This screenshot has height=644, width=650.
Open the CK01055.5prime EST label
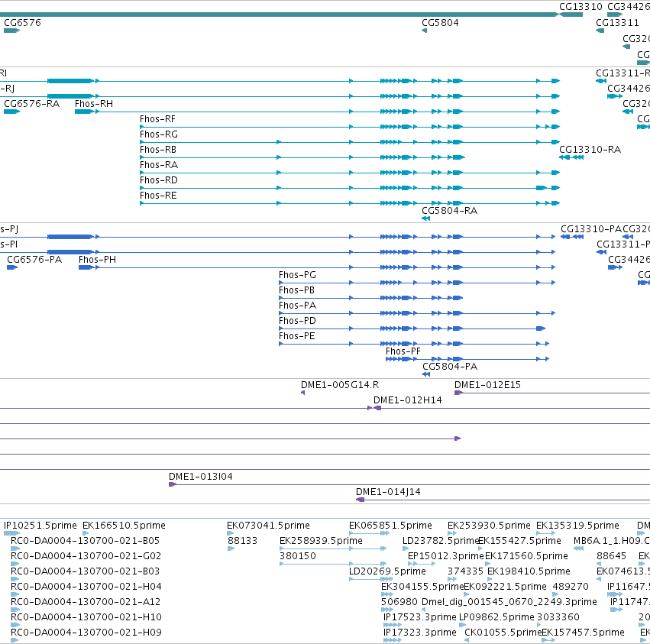tap(503, 633)
